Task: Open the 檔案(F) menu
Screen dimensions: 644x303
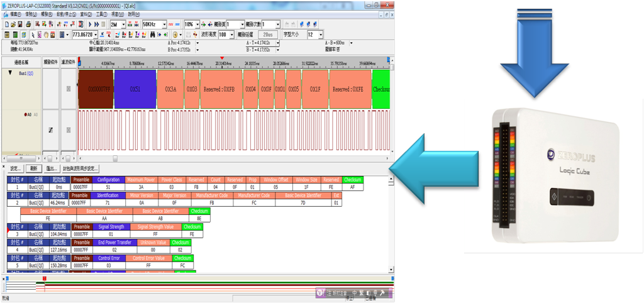Action: [x=11, y=14]
